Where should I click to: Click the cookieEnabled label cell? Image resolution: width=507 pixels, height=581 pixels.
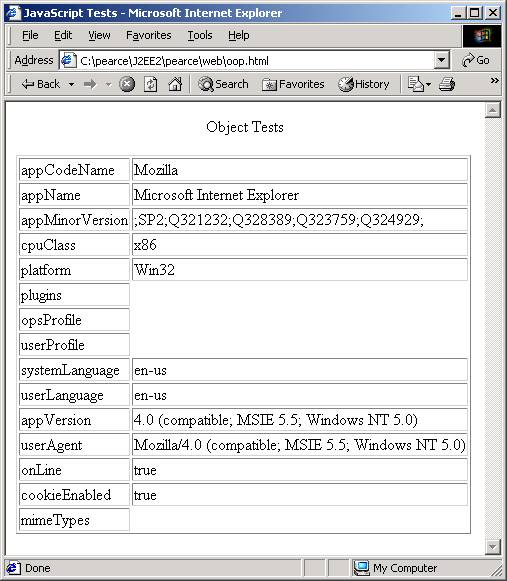[74, 495]
